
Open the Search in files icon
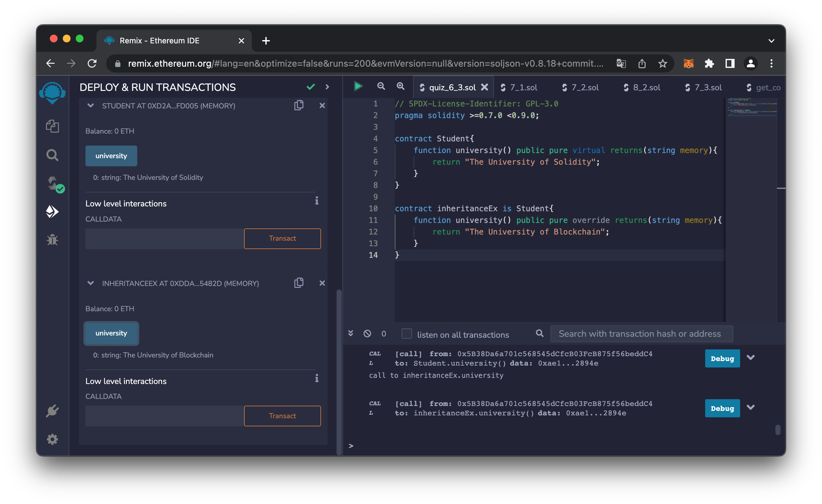(x=52, y=155)
